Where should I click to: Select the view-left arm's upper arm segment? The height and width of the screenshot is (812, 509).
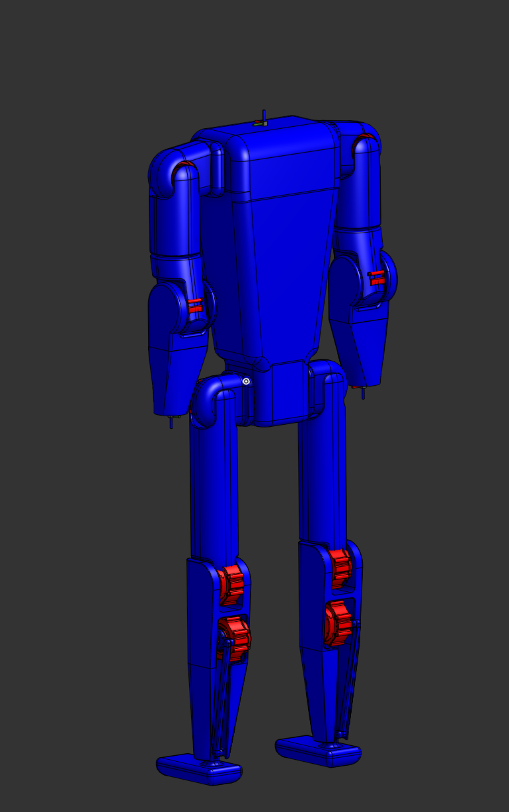coord(174,218)
